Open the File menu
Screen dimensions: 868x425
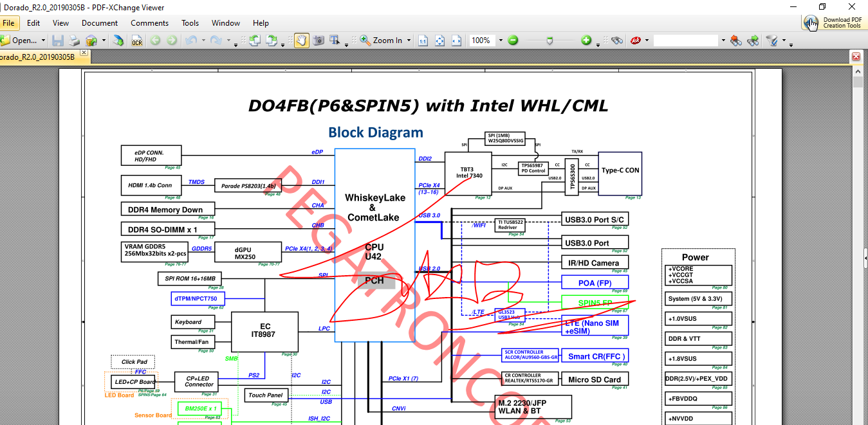pyautogui.click(x=8, y=23)
